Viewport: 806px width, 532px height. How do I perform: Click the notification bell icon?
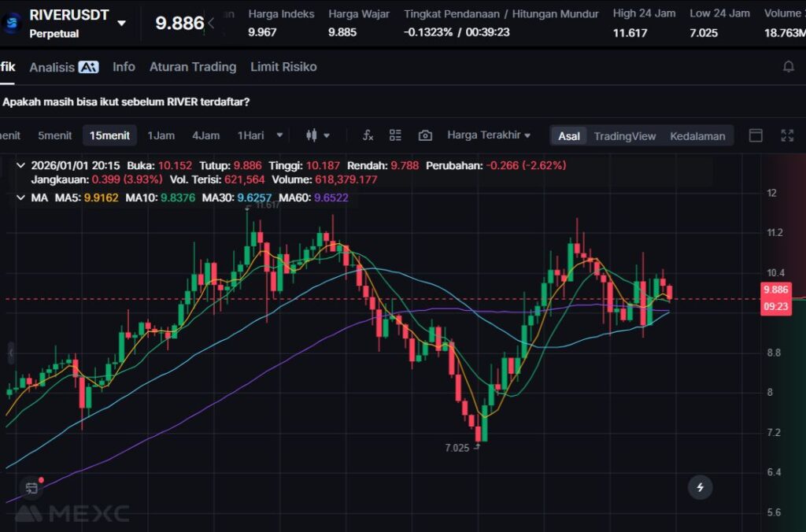[x=788, y=67]
